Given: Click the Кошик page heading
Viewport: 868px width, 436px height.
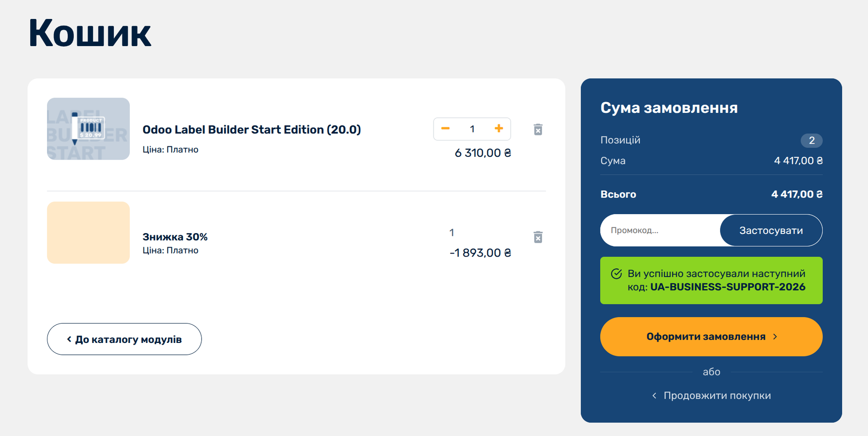Looking at the screenshot, I should [90, 33].
